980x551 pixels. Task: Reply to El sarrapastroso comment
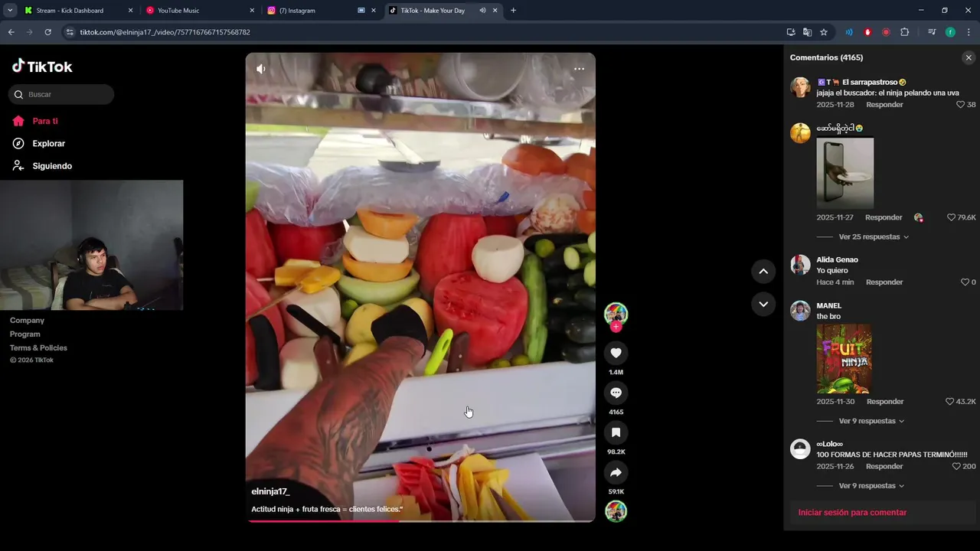(x=884, y=105)
